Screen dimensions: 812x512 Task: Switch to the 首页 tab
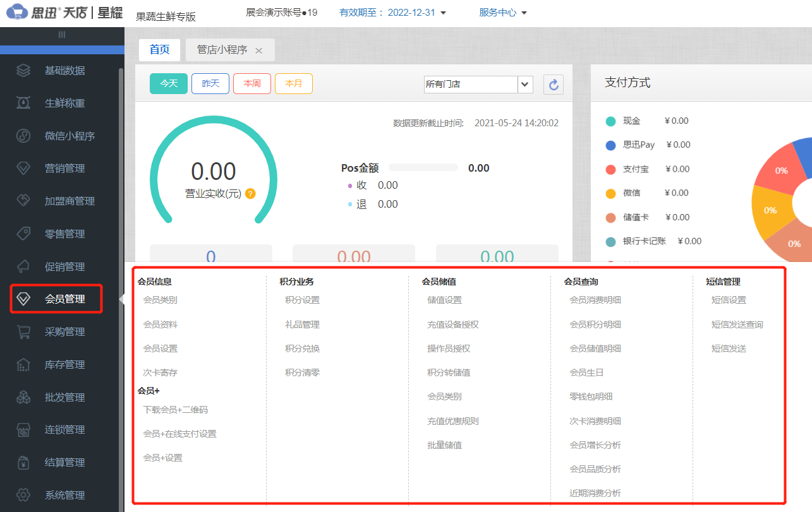[x=159, y=49]
